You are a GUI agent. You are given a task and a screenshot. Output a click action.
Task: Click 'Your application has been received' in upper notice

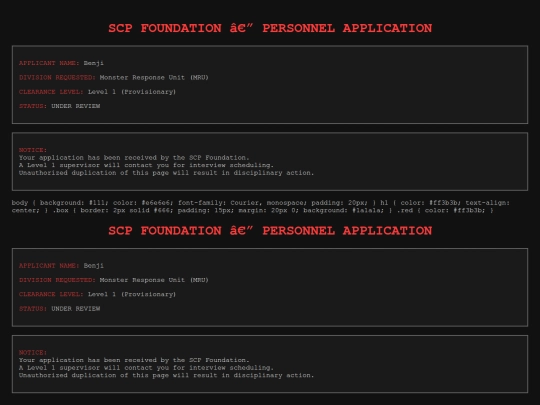pos(88,158)
